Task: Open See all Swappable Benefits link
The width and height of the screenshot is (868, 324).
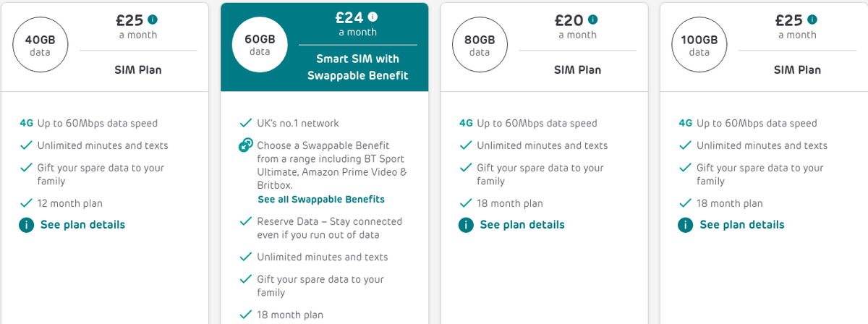Action: (x=321, y=199)
